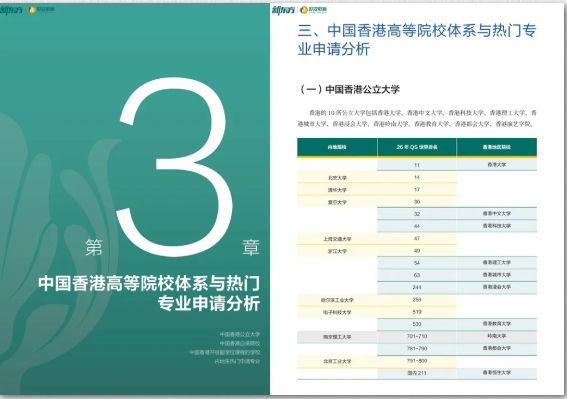The height and width of the screenshot is (399, 567).
Task: Click the rank 32 cell
Action: [417, 214]
